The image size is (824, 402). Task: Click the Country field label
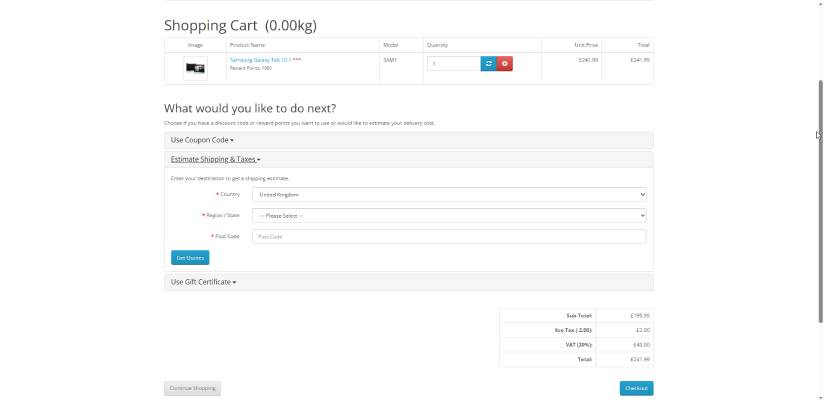click(229, 194)
